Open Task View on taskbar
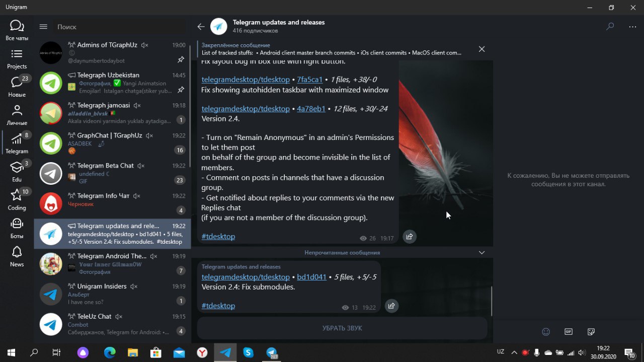The height and width of the screenshot is (362, 644). point(57,352)
